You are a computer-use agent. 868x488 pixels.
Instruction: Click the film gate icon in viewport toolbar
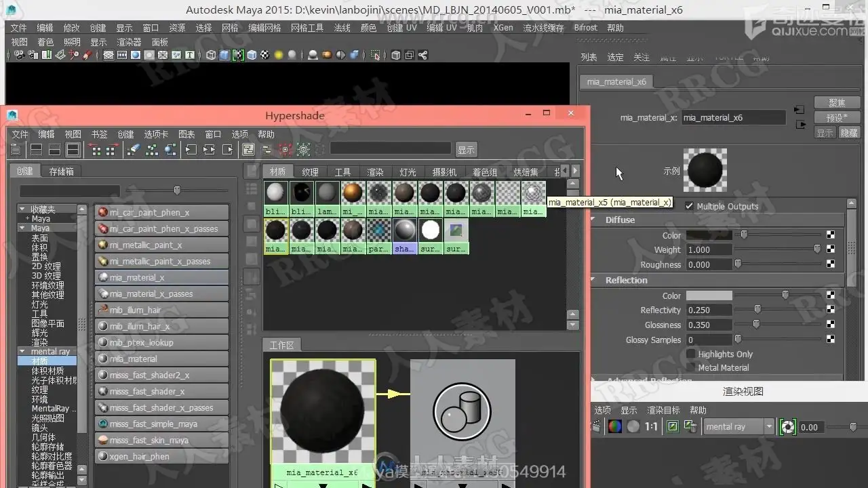(121, 55)
